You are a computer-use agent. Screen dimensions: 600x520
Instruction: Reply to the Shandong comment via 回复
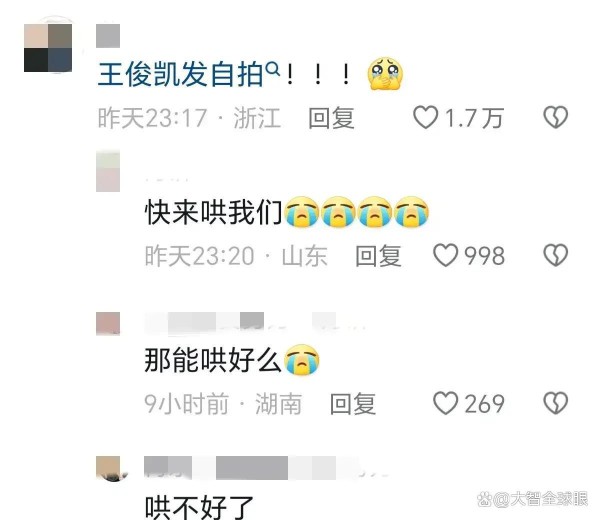tap(378, 256)
